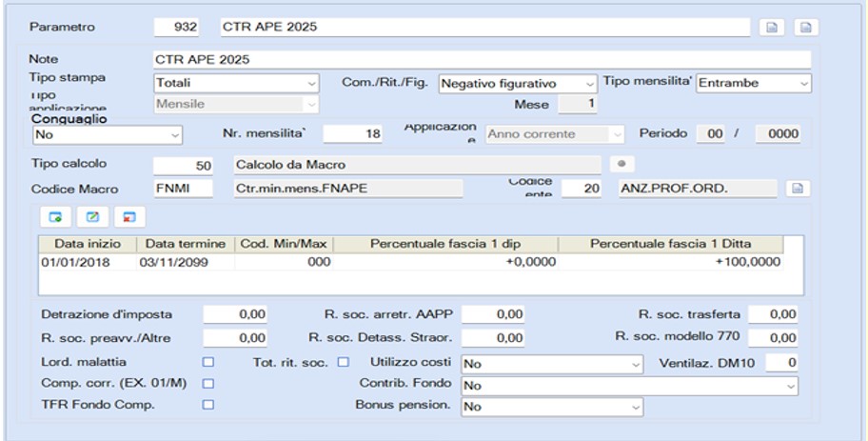The image size is (868, 441).
Task: Click the R. soc. trasferta amount field
Action: (x=773, y=314)
